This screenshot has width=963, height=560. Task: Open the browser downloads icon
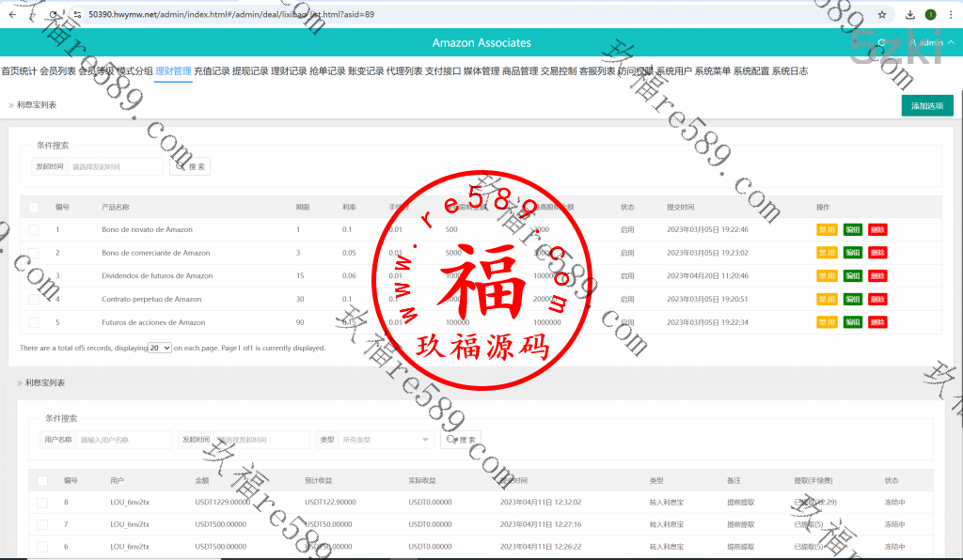[x=910, y=14]
